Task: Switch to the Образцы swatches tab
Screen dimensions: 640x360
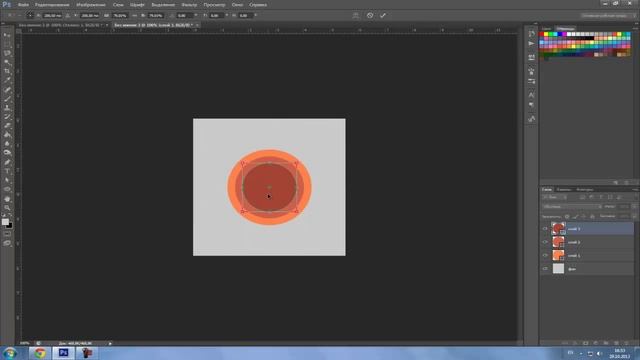Action: click(x=566, y=29)
